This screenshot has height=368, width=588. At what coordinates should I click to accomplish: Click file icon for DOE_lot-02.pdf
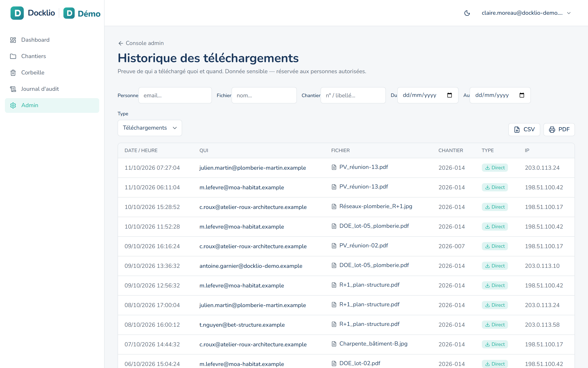[x=334, y=363]
